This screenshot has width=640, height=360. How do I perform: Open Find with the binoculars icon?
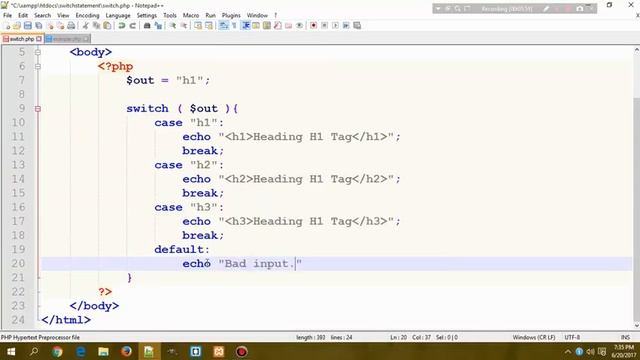[147, 26]
